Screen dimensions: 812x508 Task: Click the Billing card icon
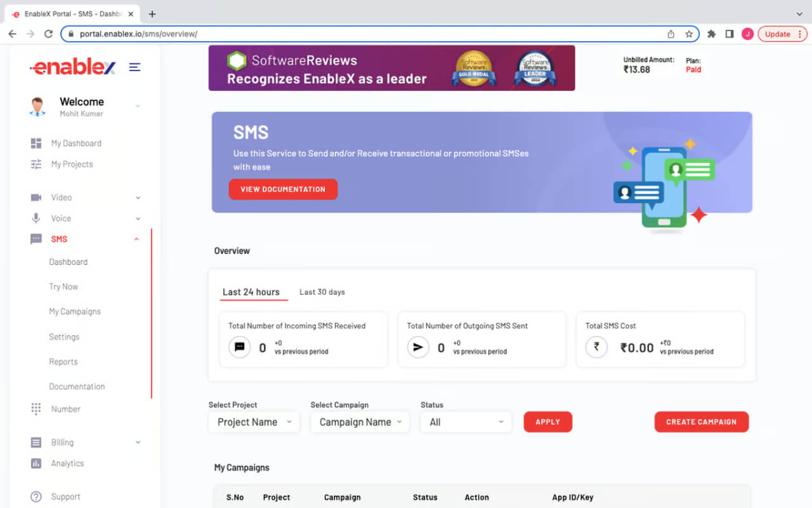[36, 443]
